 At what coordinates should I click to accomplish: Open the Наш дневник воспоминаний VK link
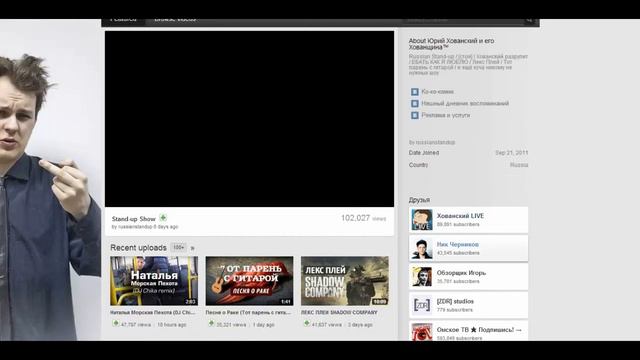(465, 104)
